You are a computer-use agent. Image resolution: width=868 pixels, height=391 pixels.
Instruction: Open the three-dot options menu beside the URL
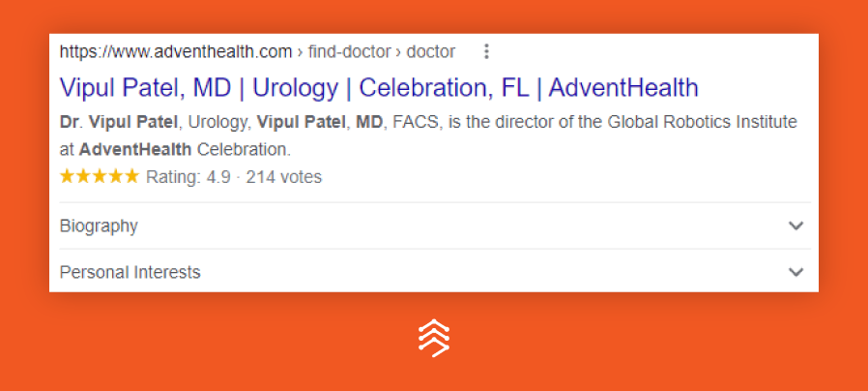(x=486, y=51)
